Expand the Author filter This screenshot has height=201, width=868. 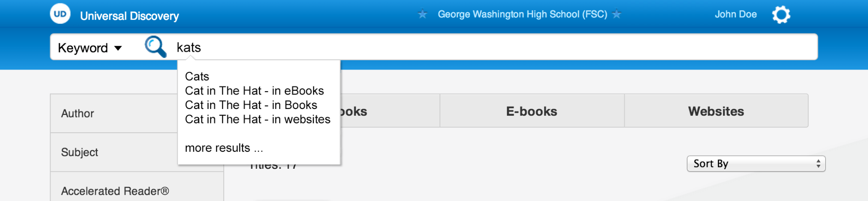point(114,113)
